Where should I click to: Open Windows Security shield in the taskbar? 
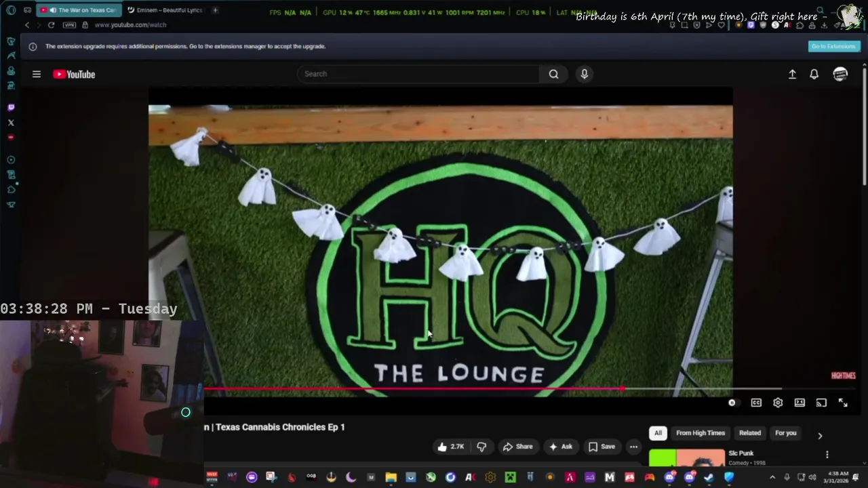(x=729, y=478)
